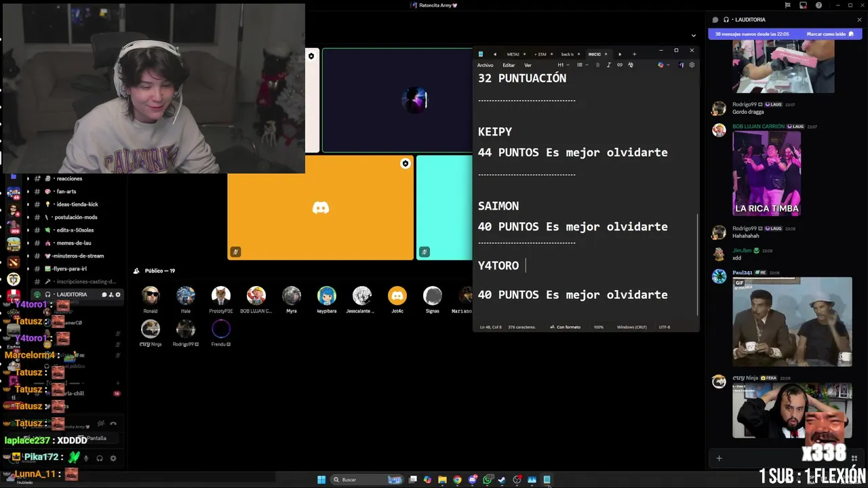This screenshot has width=868, height=488.
Task: Open Paul241's GIF in chat
Action: (792, 322)
